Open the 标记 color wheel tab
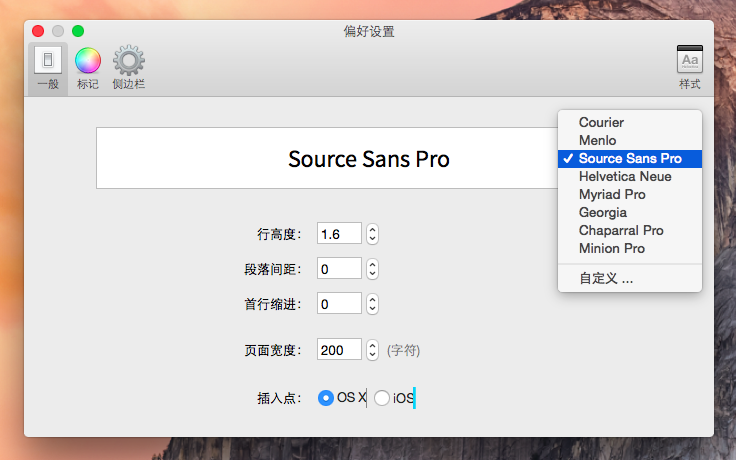Screen dimensions: 736x460 [88, 69]
